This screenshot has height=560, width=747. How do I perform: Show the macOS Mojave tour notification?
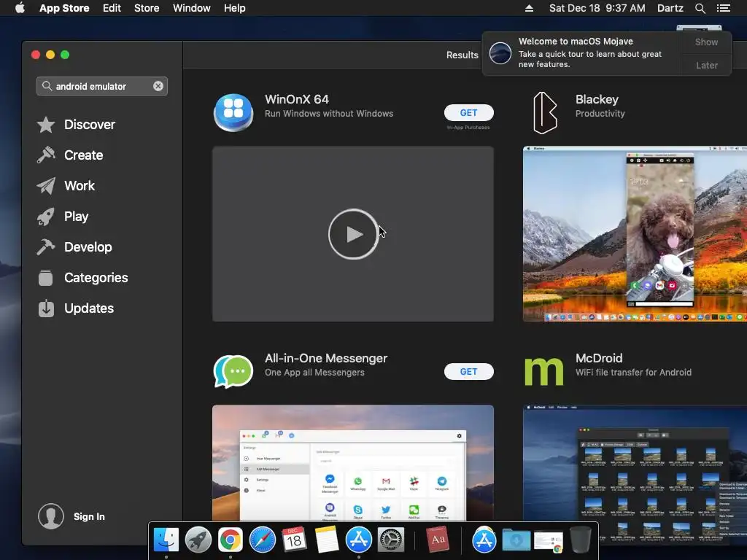[x=706, y=42]
